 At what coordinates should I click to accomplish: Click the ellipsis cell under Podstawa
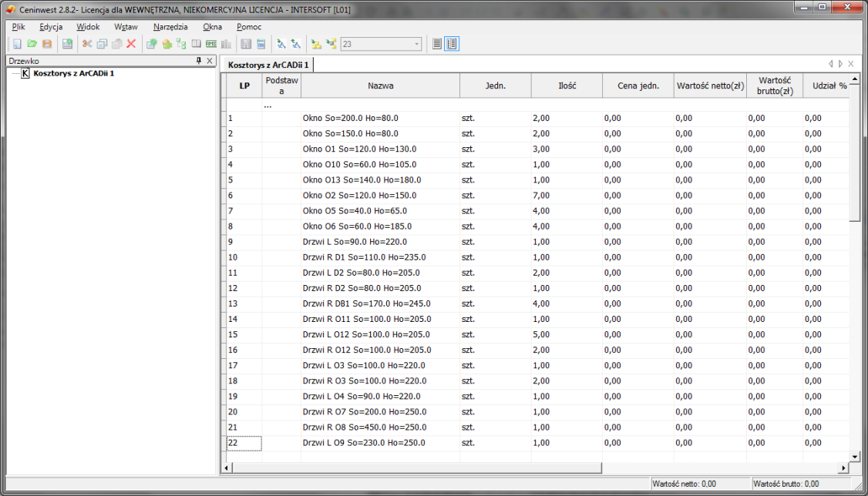tap(268, 105)
